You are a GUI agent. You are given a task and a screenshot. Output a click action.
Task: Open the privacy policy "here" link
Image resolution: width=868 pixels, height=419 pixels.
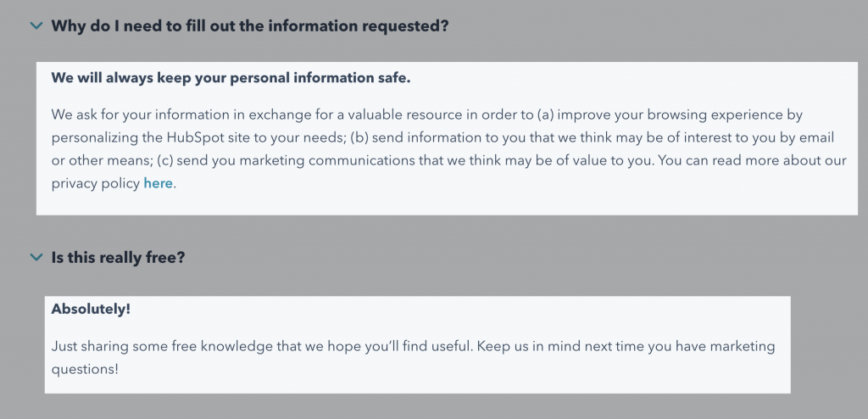158,183
